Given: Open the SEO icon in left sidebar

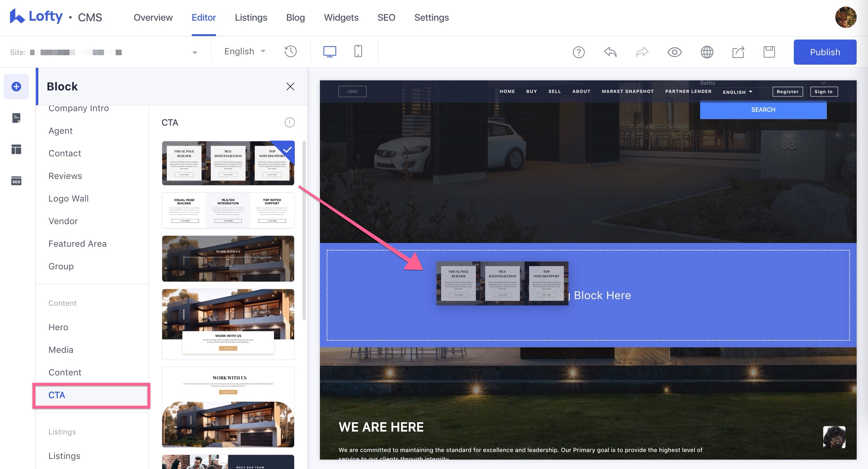Looking at the screenshot, I should (x=16, y=181).
